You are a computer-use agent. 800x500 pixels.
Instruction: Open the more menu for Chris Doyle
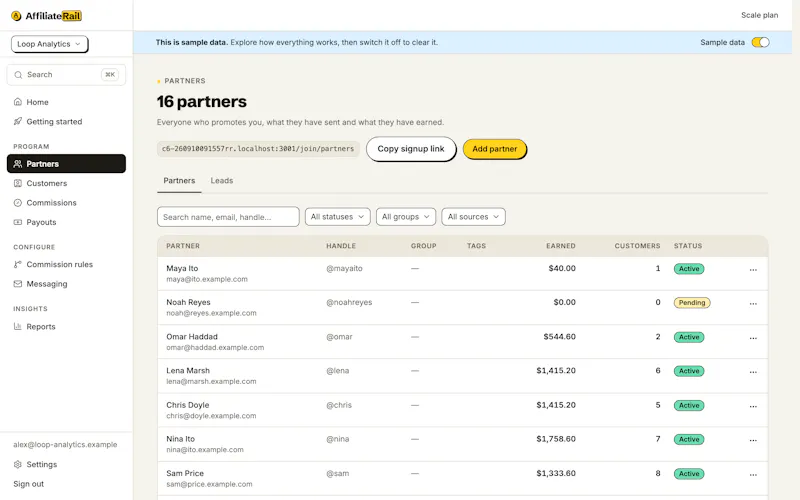coord(753,406)
